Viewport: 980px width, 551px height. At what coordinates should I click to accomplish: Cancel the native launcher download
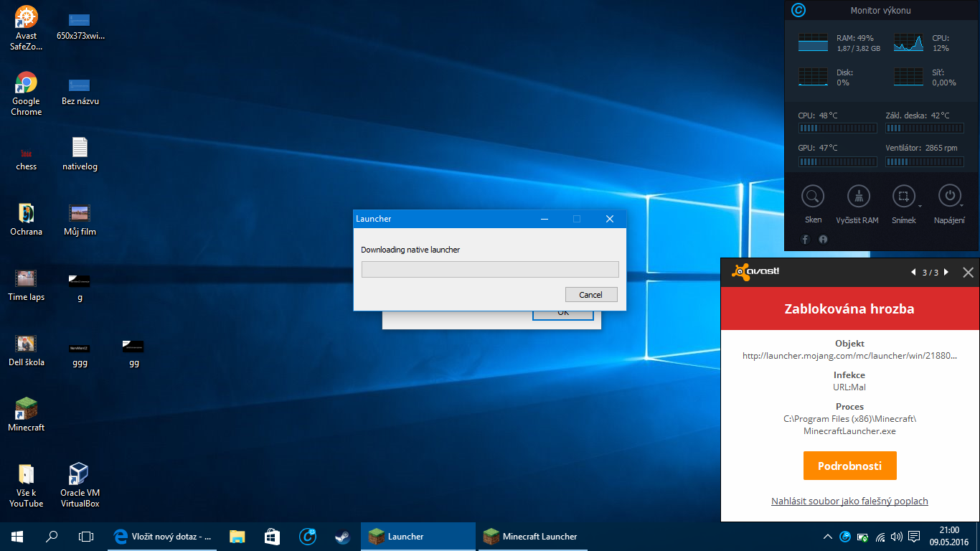590,295
